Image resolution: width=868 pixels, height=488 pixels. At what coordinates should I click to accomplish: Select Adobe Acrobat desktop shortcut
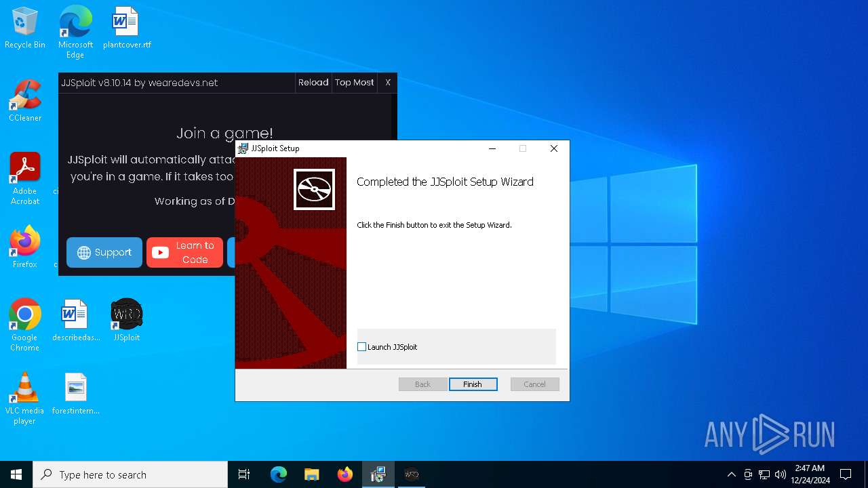pos(25,179)
